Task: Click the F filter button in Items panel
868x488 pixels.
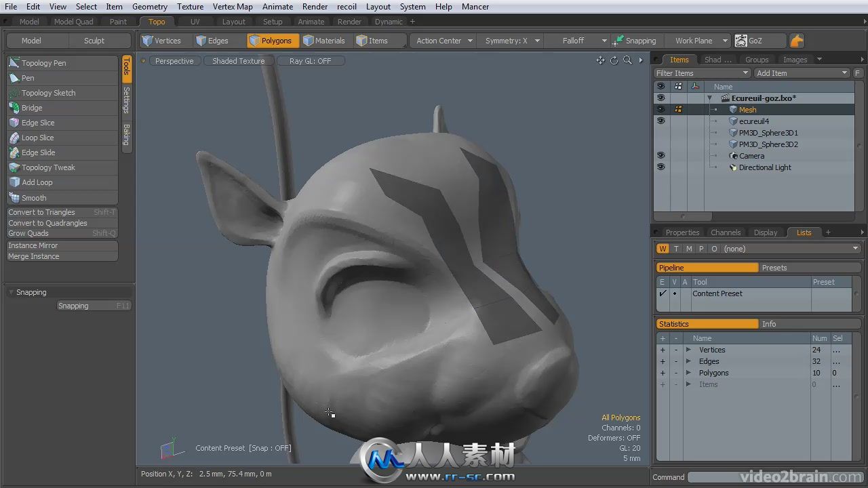Action: coord(857,73)
